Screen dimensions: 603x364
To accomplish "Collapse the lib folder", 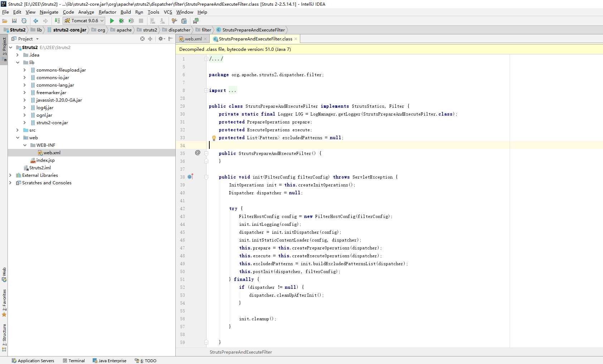I will [x=18, y=62].
